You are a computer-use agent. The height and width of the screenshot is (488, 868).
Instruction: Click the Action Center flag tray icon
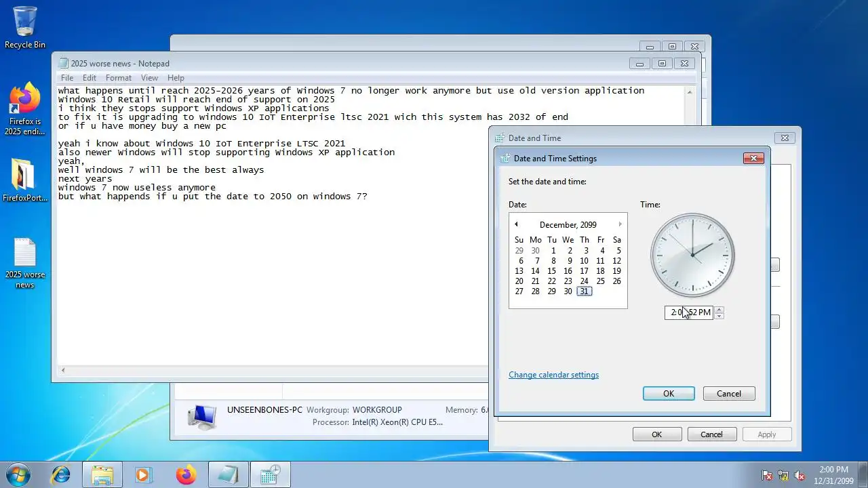click(x=767, y=475)
